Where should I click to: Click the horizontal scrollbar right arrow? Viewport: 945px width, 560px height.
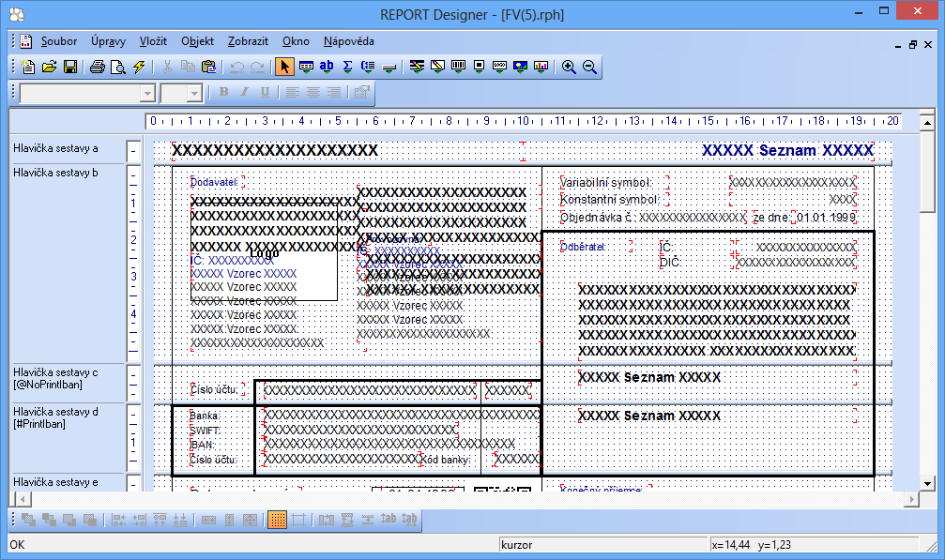pos(912,499)
